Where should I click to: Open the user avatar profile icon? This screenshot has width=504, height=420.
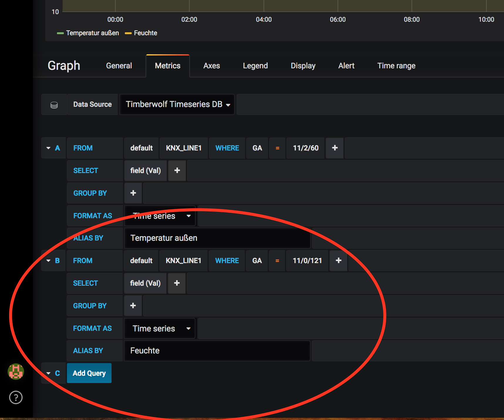click(x=16, y=372)
